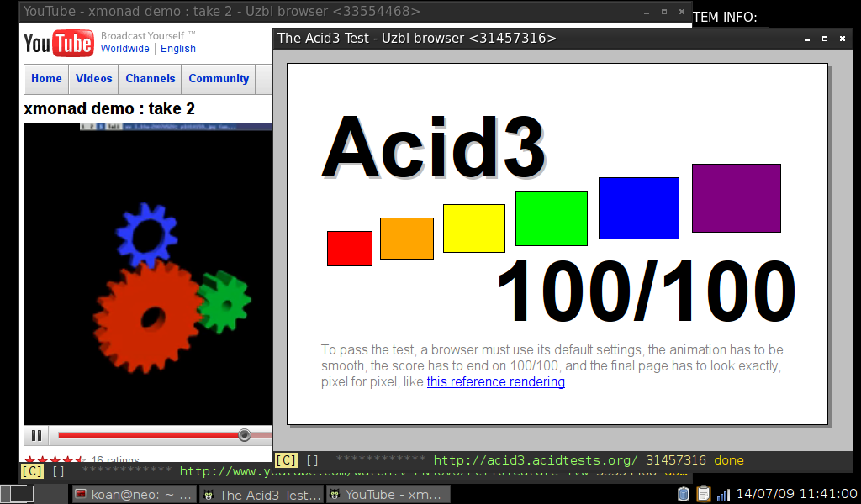This screenshot has width=861, height=504.
Task: Switch to the Community tab
Action: (x=219, y=79)
